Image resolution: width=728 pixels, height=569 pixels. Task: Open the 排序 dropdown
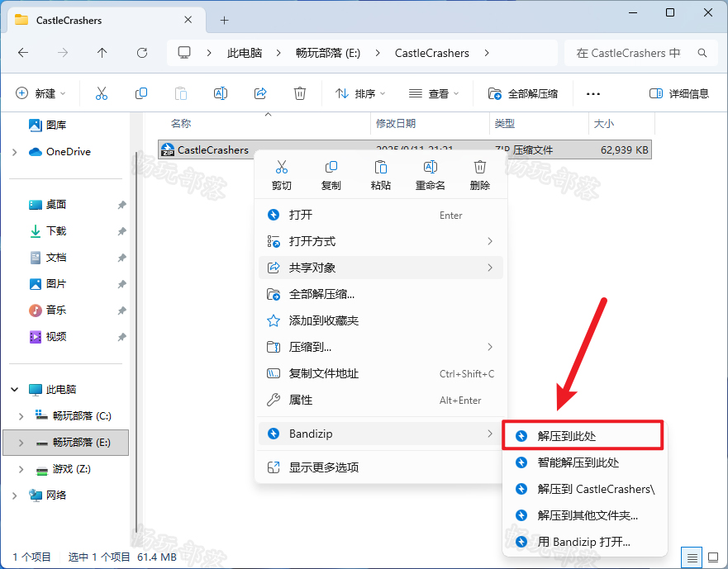(360, 93)
